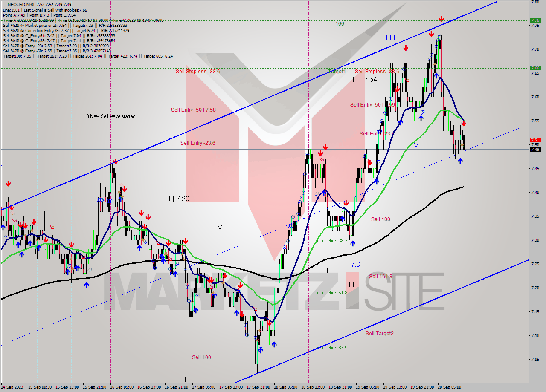Select the 'III 7.3' wave label

(350, 264)
